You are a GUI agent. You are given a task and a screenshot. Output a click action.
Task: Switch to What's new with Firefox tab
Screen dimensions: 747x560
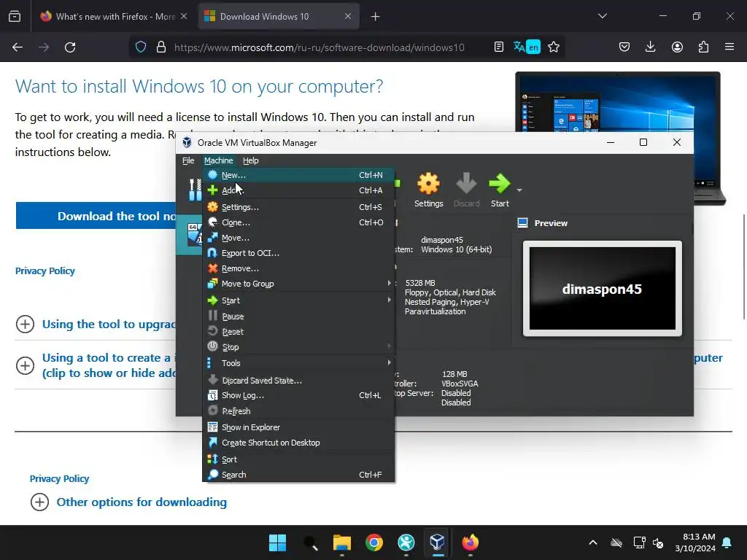(x=114, y=17)
